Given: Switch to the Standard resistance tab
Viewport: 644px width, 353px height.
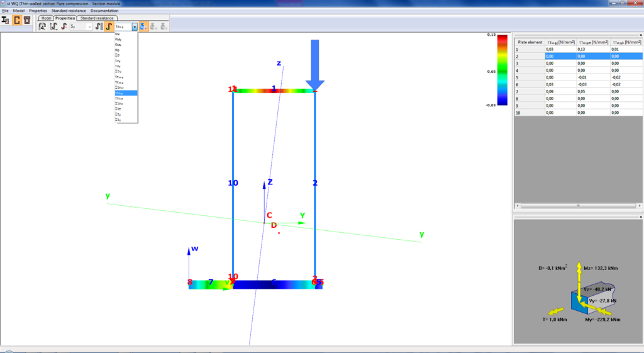Looking at the screenshot, I should point(97,18).
